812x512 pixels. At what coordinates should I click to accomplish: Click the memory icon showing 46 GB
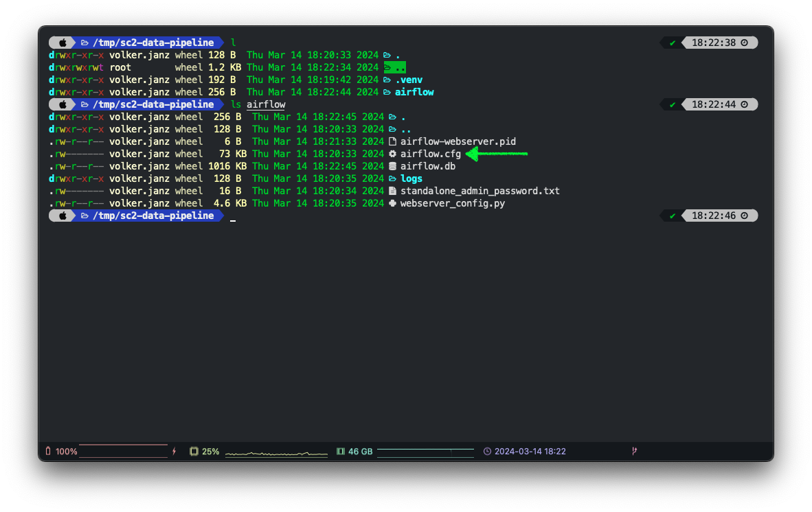pos(340,452)
